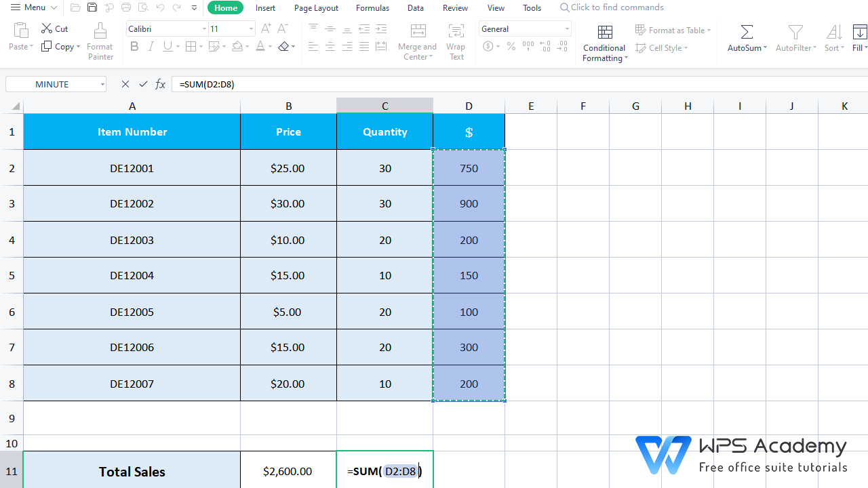868x488 pixels.
Task: Open Insert Function with the fx icon
Action: 161,84
